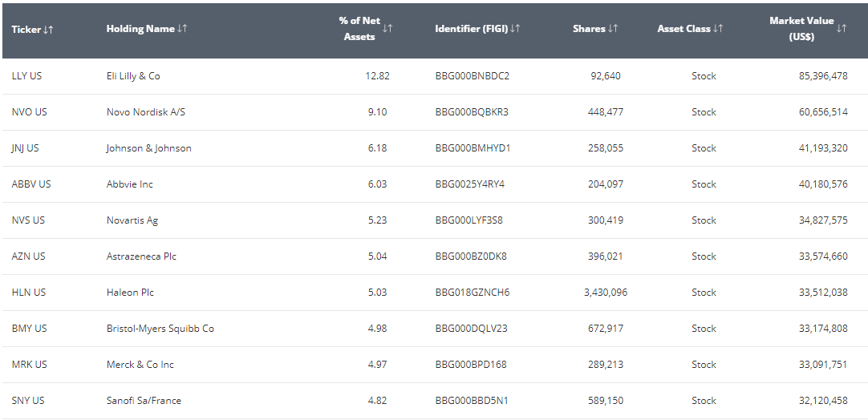The height and width of the screenshot is (420, 868).
Task: Click FIGI identifier BBG000BPD168
Action: (471, 364)
